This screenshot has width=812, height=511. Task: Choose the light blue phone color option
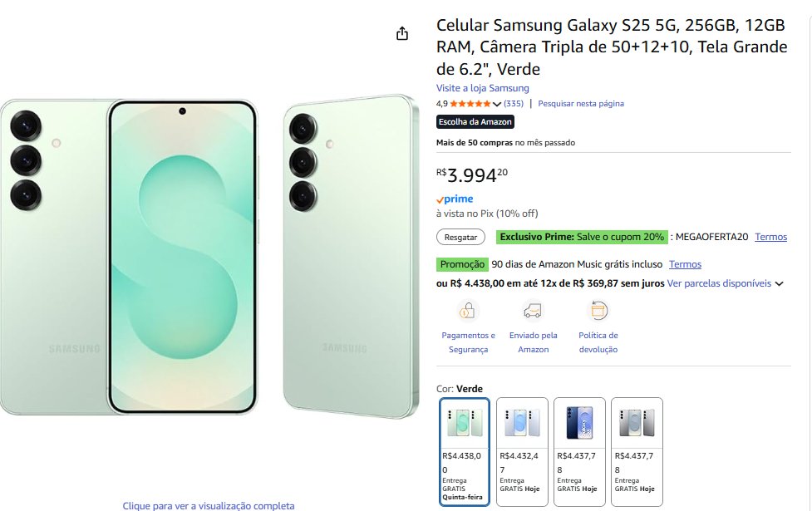(x=522, y=451)
